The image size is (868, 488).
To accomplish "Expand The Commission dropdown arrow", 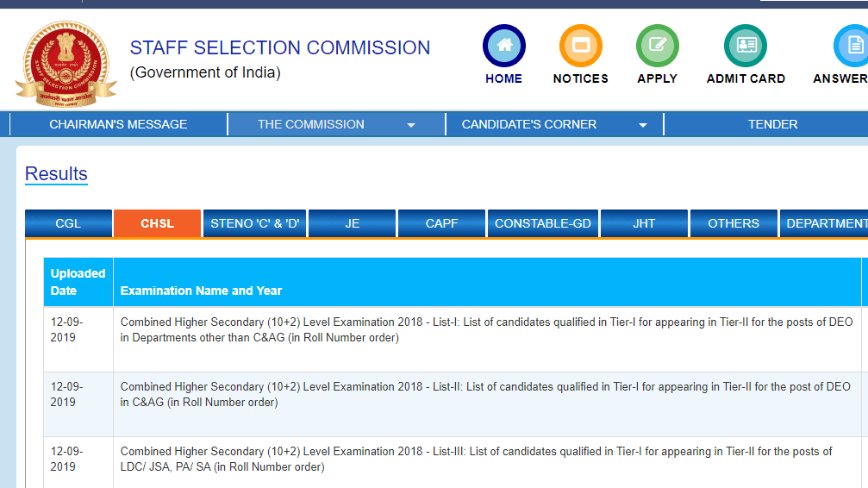I will point(411,125).
